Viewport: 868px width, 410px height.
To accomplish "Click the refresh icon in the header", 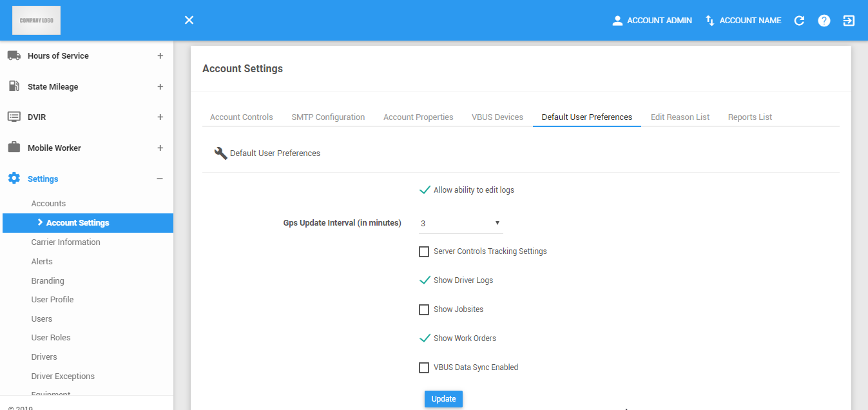I will [x=799, y=21].
